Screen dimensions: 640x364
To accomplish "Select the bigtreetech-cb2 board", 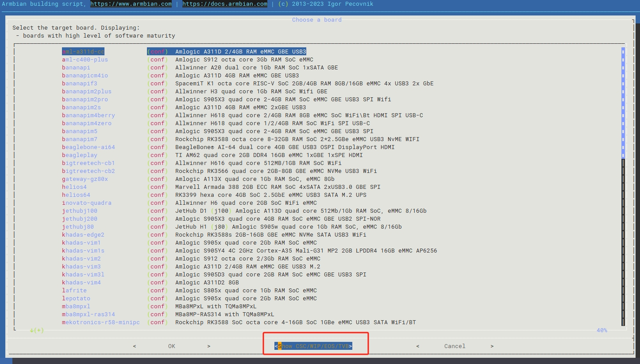I will pyautogui.click(x=89, y=171).
